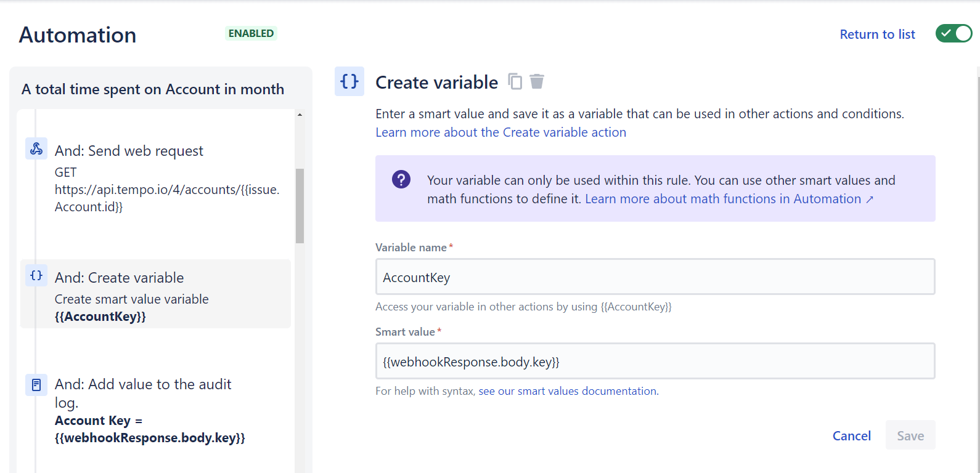Click the Send web request webhook icon
Viewport: 980px width, 473px height.
click(x=36, y=148)
